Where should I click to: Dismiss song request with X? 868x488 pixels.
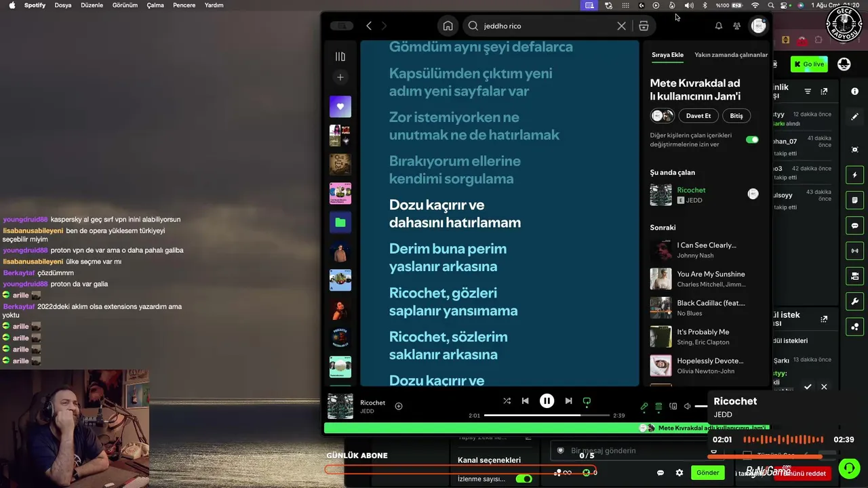(824, 387)
